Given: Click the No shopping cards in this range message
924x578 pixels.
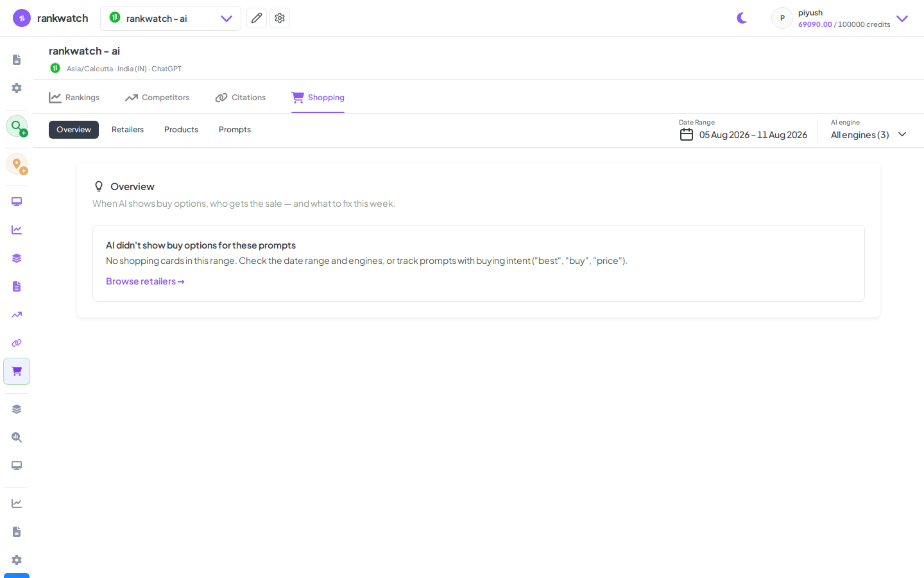Looking at the screenshot, I should tap(366, 261).
